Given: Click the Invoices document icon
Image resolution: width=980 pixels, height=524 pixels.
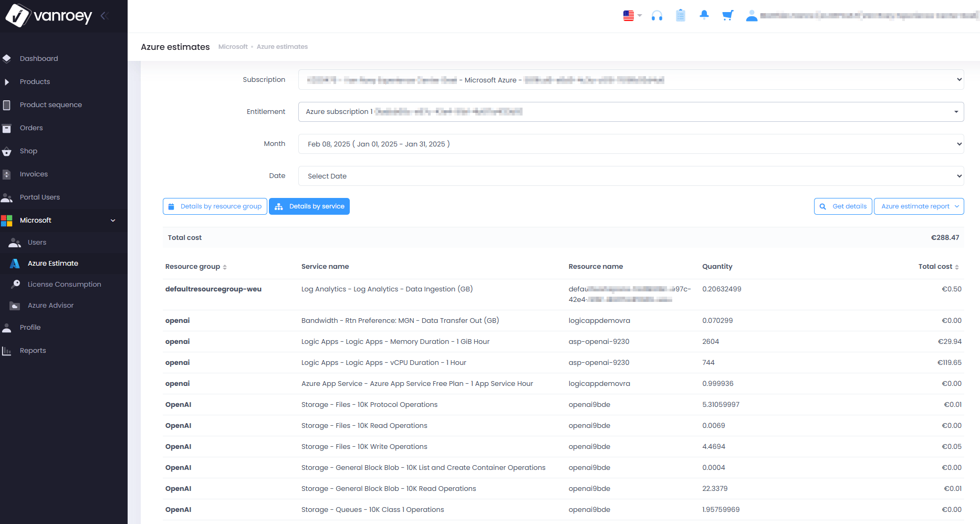Looking at the screenshot, I should tap(7, 174).
